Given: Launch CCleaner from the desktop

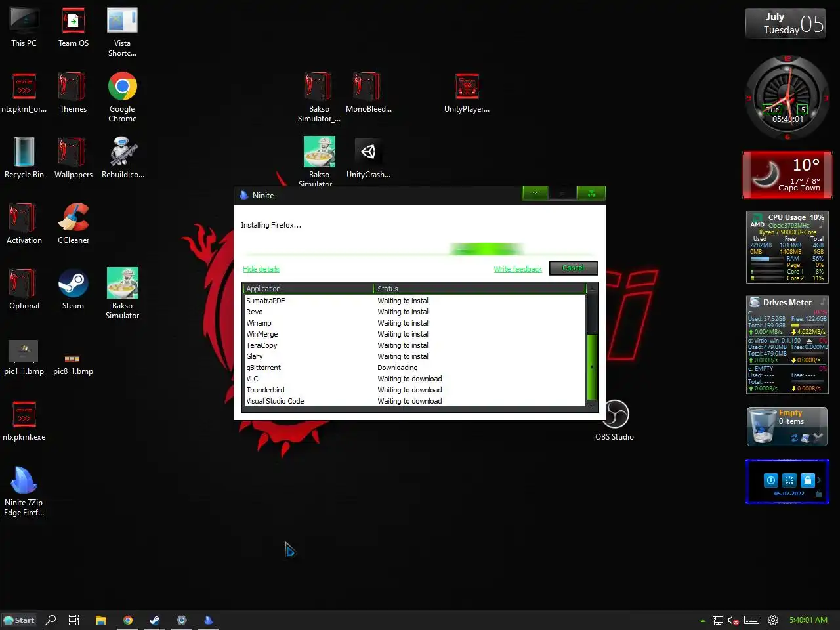Looking at the screenshot, I should pos(73,224).
